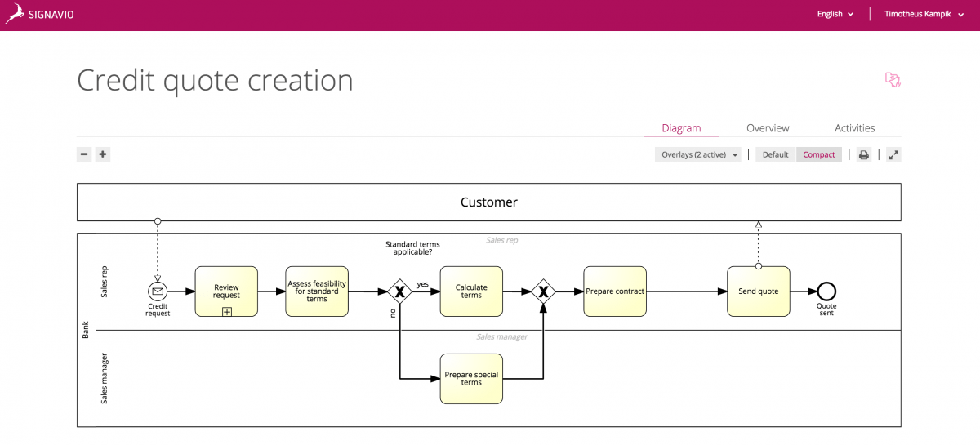This screenshot has height=445, width=980.
Task: Click the Customer pool
Action: tap(489, 202)
